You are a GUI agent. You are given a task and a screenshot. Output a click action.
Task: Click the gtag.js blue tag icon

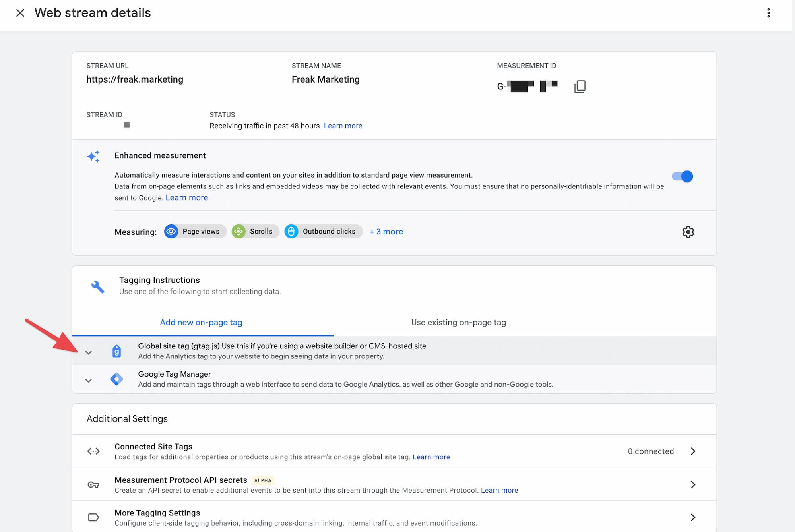pyautogui.click(x=116, y=351)
